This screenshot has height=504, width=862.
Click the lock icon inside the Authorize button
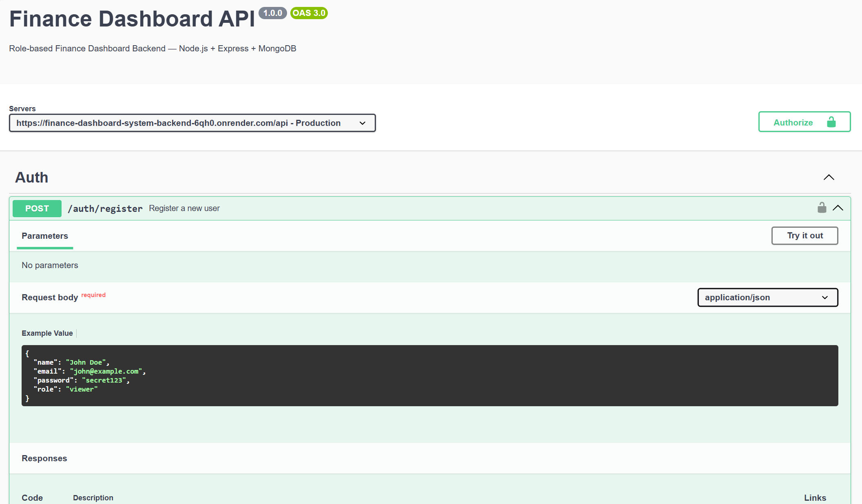coord(830,122)
